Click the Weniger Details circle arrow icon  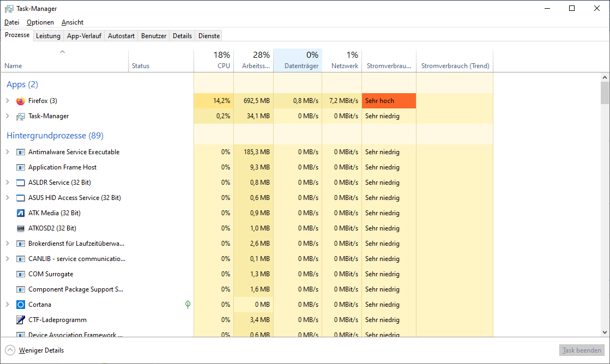pyautogui.click(x=10, y=350)
